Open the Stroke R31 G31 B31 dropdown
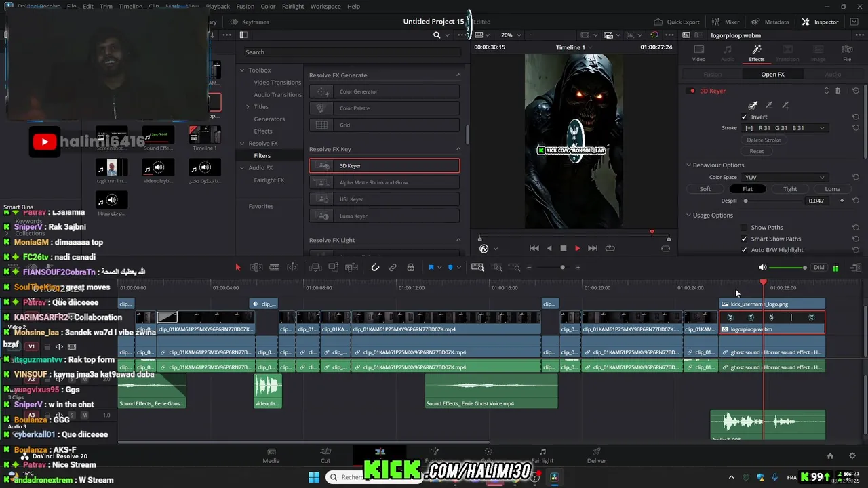868x488 pixels. 785,128
